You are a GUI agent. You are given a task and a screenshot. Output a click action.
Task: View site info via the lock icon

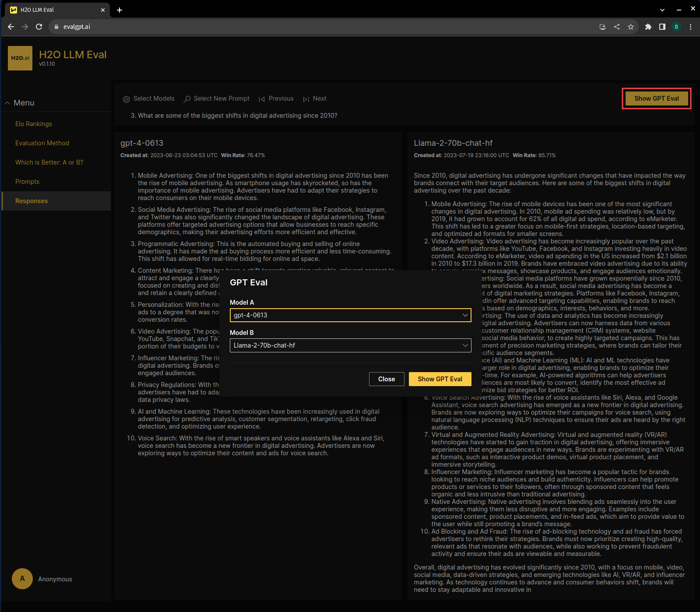tap(56, 27)
